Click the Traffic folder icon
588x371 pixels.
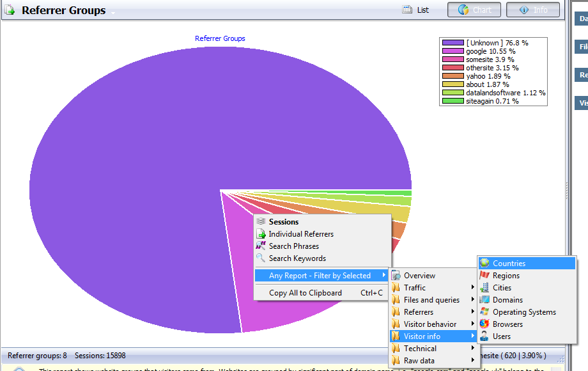point(396,288)
